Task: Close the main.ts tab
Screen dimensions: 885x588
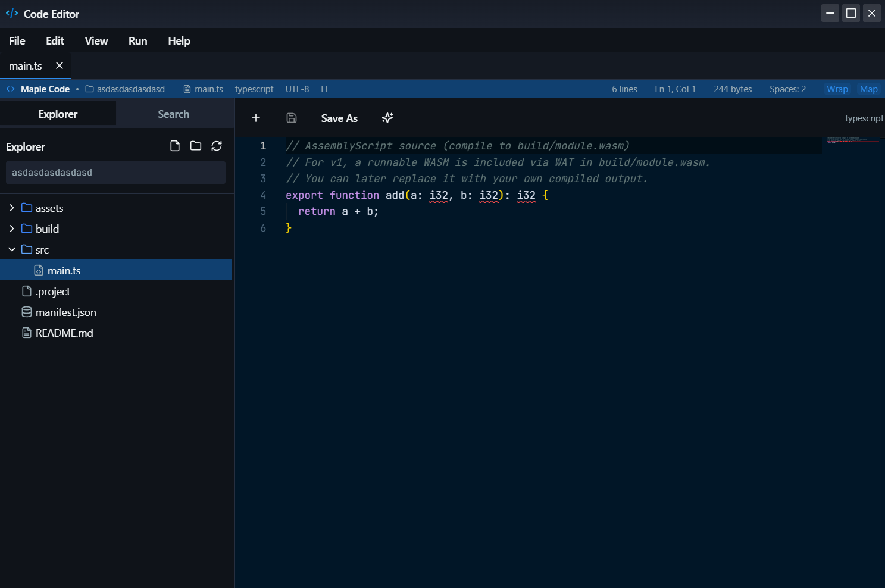Action: tap(60, 65)
